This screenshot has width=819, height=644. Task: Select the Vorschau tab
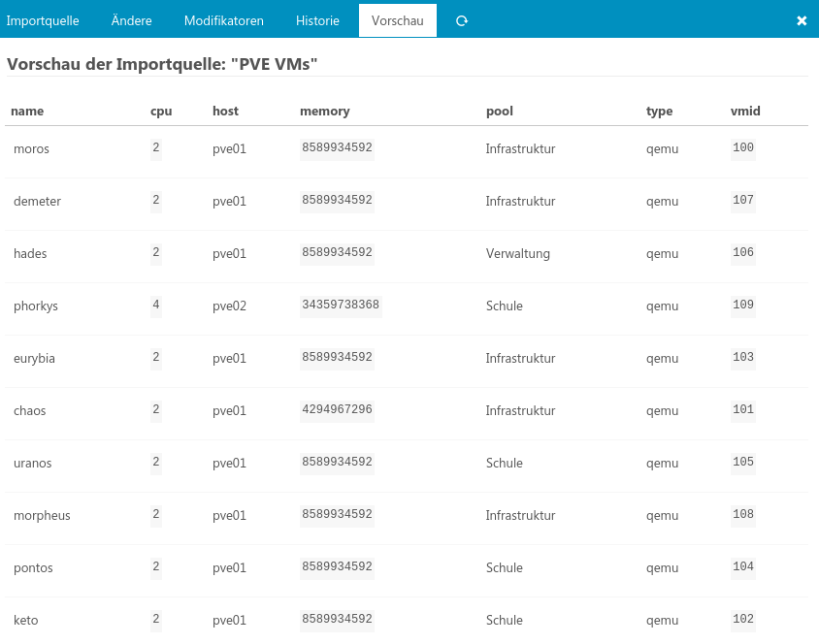[398, 21]
